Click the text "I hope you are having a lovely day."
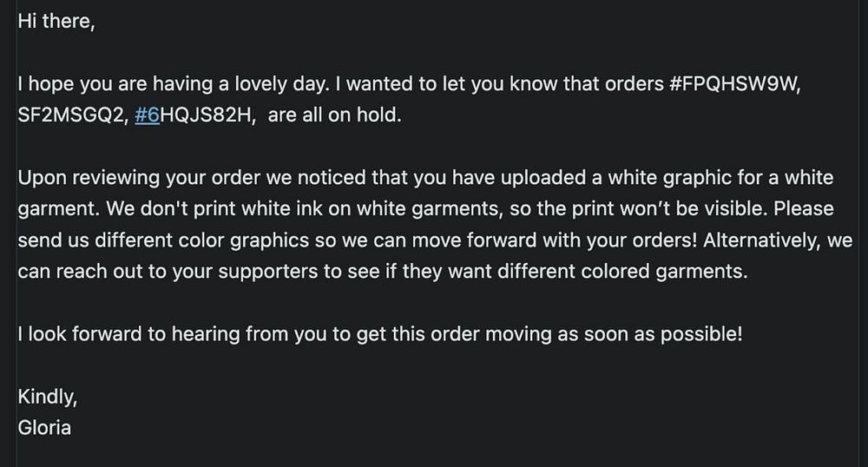 click(174, 84)
